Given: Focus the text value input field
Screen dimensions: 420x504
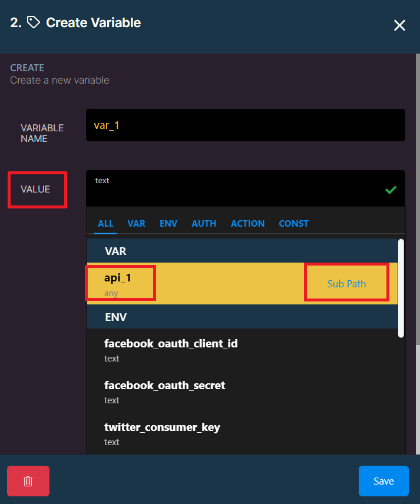Looking at the screenshot, I should point(246,188).
